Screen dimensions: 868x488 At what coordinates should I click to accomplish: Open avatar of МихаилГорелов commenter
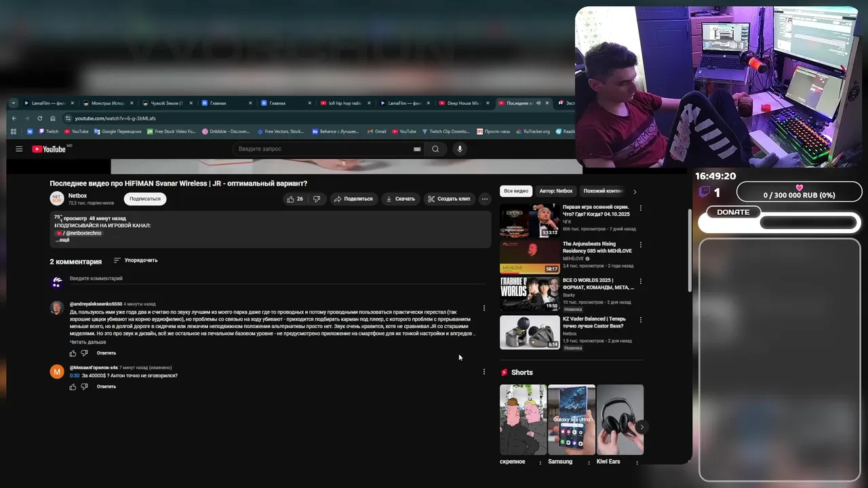tap(57, 371)
